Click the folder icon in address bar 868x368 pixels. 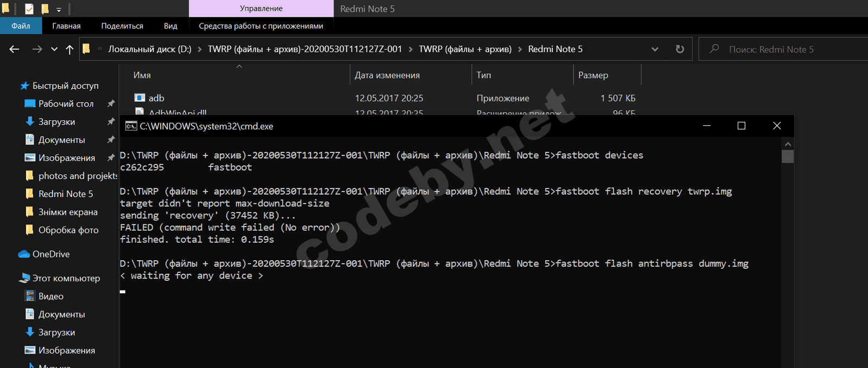coord(86,49)
